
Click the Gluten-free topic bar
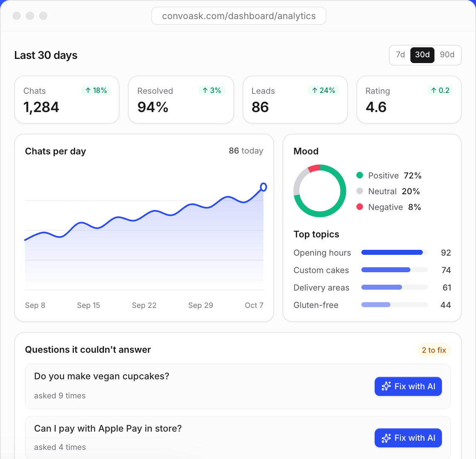pyautogui.click(x=394, y=305)
